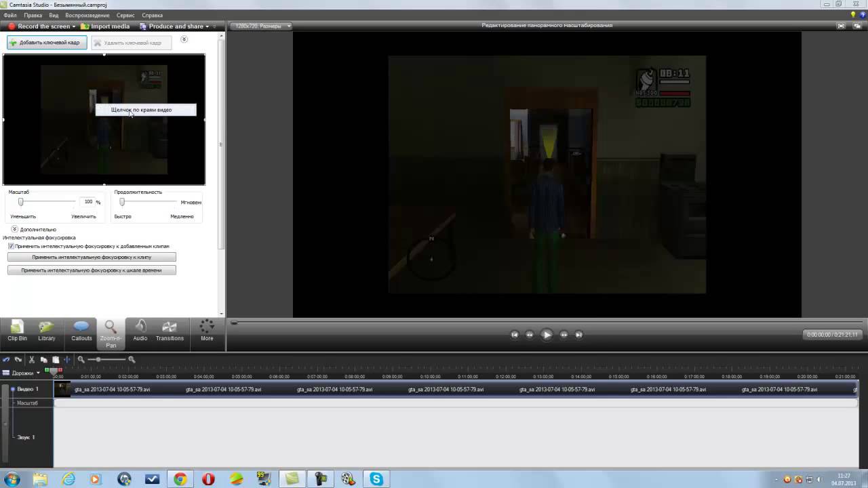
Task: Open the 1280x720 Размеры dropdown
Action: pyautogui.click(x=262, y=26)
